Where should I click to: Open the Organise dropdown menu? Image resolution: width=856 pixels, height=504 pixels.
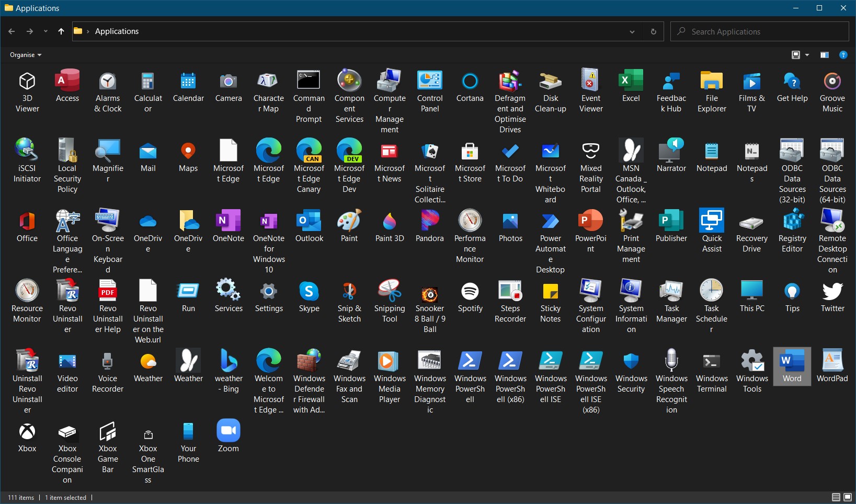[26, 55]
